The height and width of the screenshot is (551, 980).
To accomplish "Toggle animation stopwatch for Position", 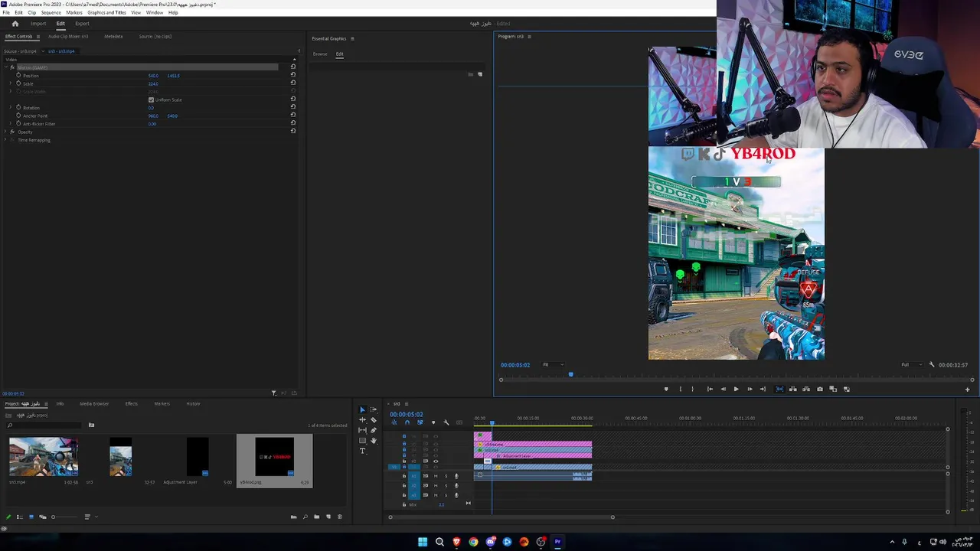I will [x=18, y=76].
